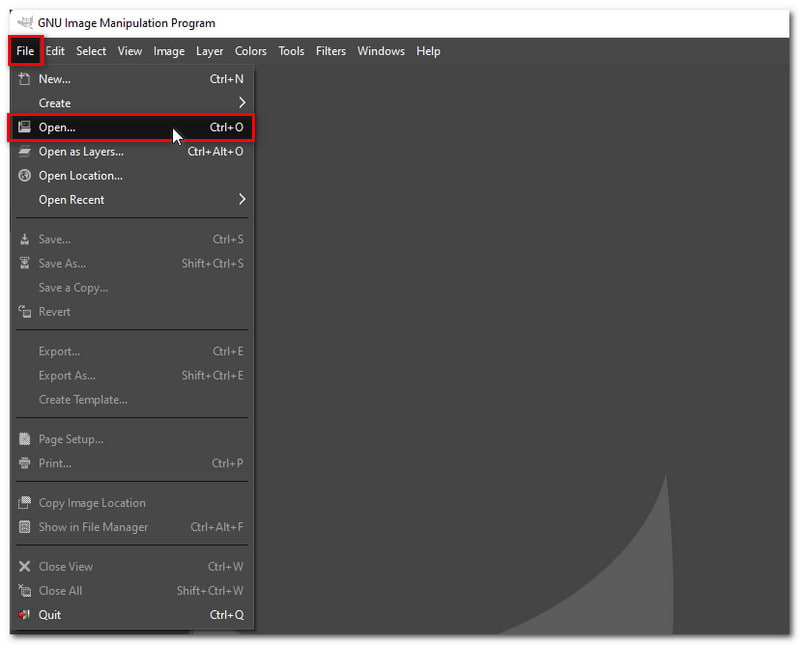This screenshot has height=645, width=800.
Task: Click the Close All icon
Action: tap(24, 590)
